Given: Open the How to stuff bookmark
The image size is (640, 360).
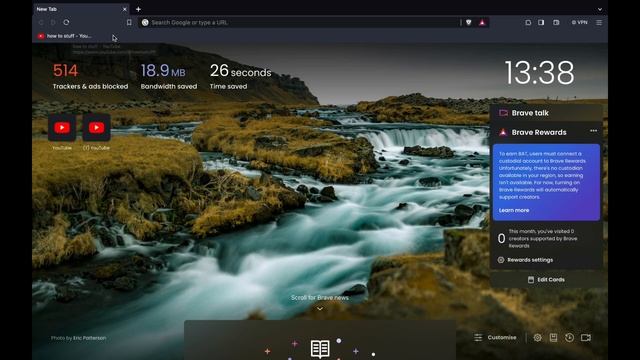Looking at the screenshot, I should click(65, 36).
